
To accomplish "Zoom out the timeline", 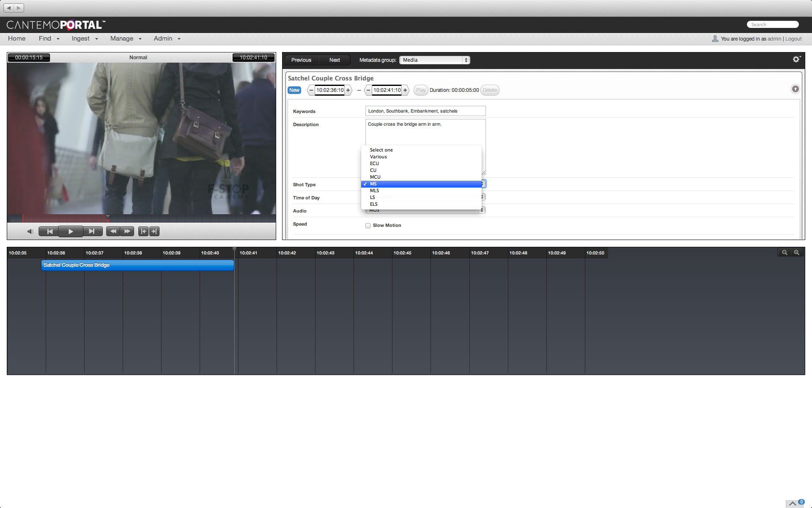I will tap(785, 252).
